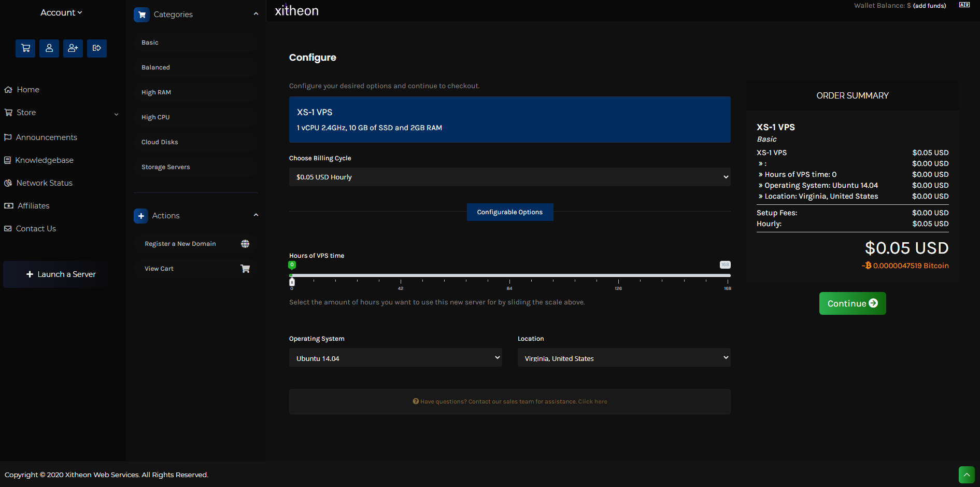This screenshot has height=487, width=980.
Task: Click the language selector icon at top right
Action: [x=964, y=5]
